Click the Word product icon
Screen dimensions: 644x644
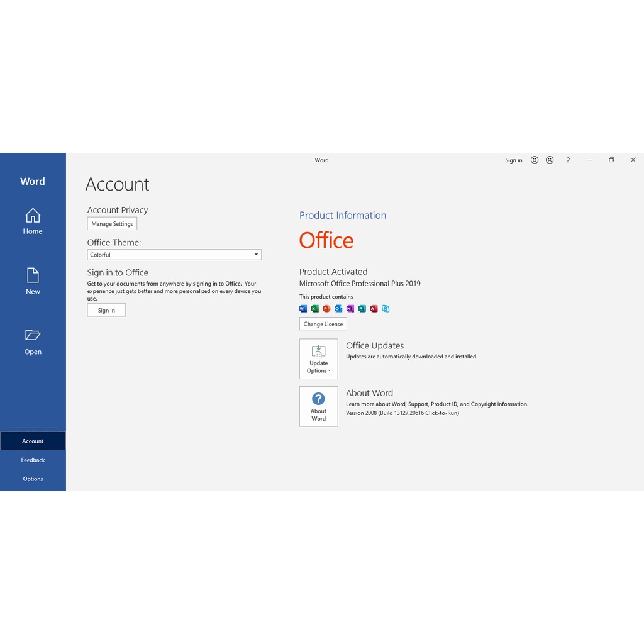point(303,308)
